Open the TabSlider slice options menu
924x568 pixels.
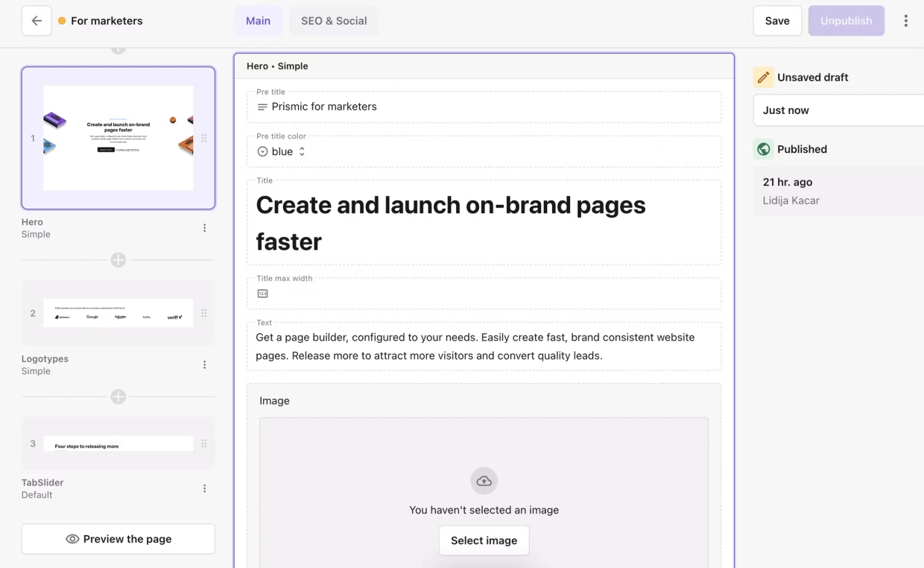point(204,488)
